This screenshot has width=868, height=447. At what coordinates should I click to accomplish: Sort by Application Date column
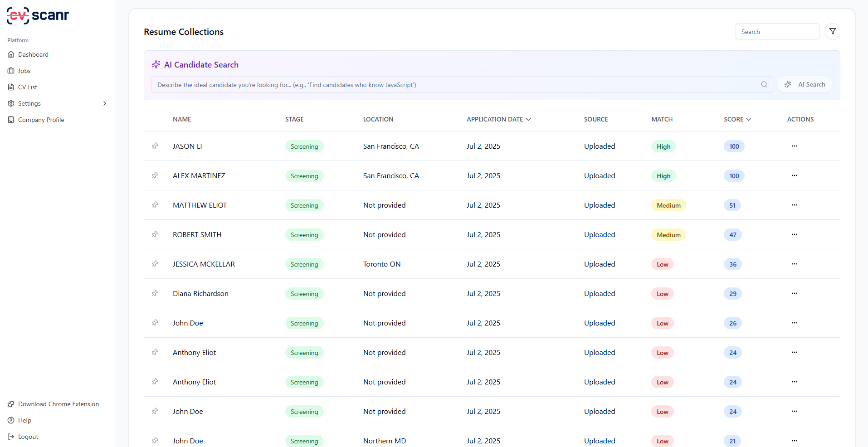click(x=498, y=119)
